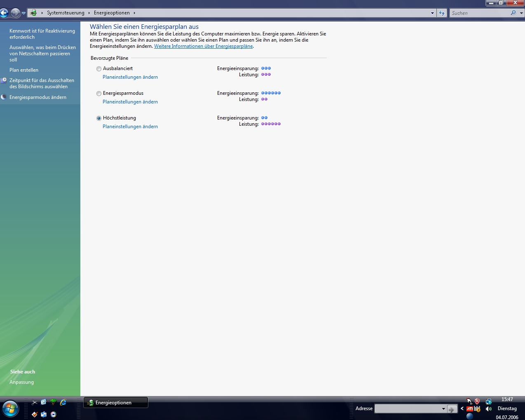Select the Höchstleistung power plan
Screen dimensions: 525x420
[99, 118]
